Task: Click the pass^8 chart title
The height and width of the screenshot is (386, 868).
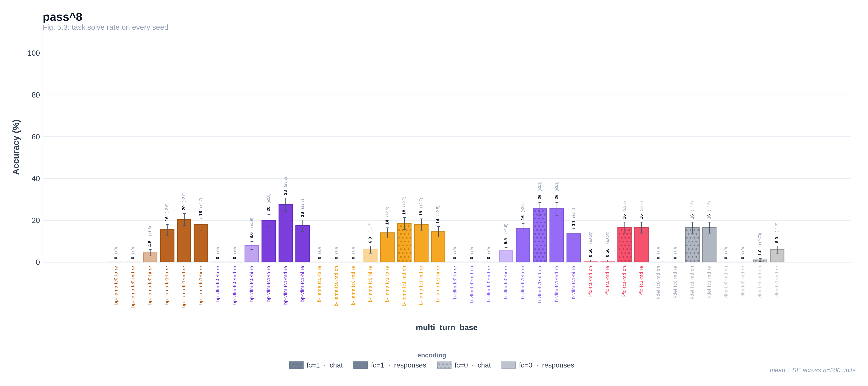Action: tap(62, 17)
